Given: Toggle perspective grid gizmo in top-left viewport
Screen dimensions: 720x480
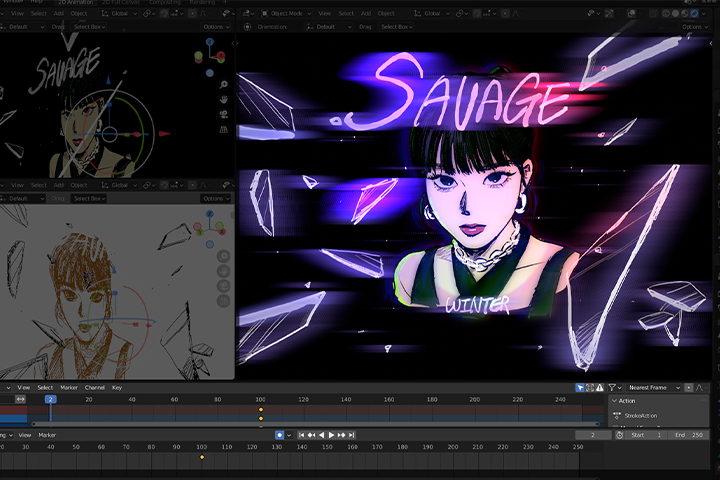Looking at the screenshot, I should (x=224, y=130).
